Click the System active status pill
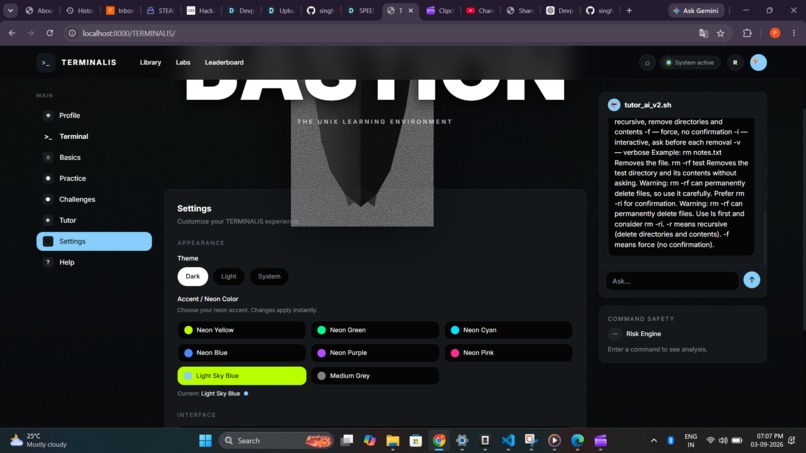 [x=690, y=63]
